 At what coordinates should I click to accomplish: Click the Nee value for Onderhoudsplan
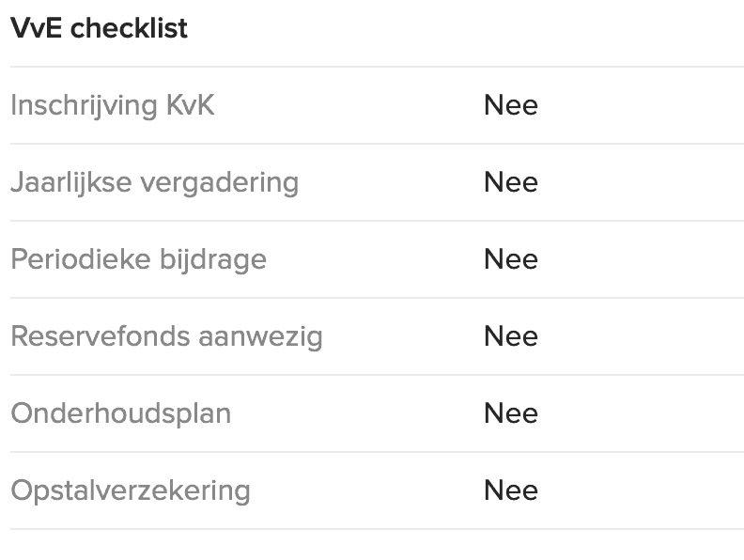point(511,413)
